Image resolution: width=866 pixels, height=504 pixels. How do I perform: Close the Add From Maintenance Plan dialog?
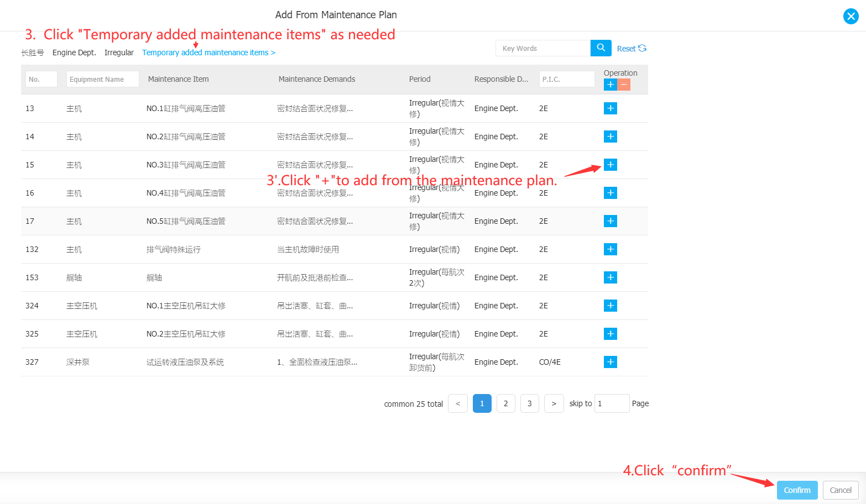851,17
